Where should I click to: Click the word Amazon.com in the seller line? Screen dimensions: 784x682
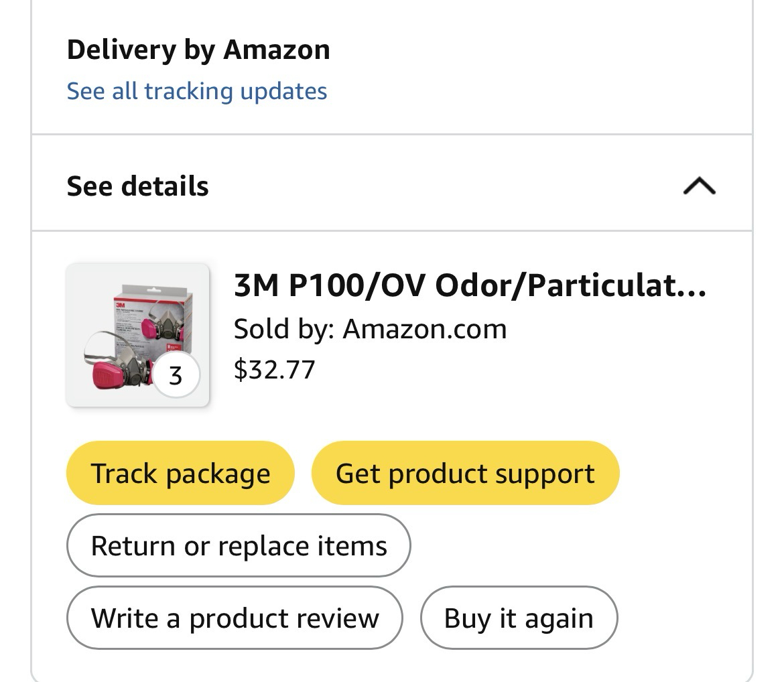click(425, 329)
